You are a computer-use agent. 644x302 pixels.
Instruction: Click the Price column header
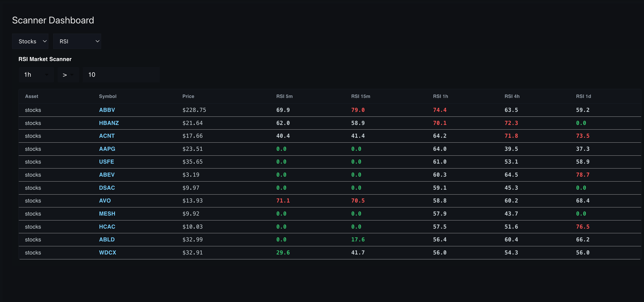188,96
